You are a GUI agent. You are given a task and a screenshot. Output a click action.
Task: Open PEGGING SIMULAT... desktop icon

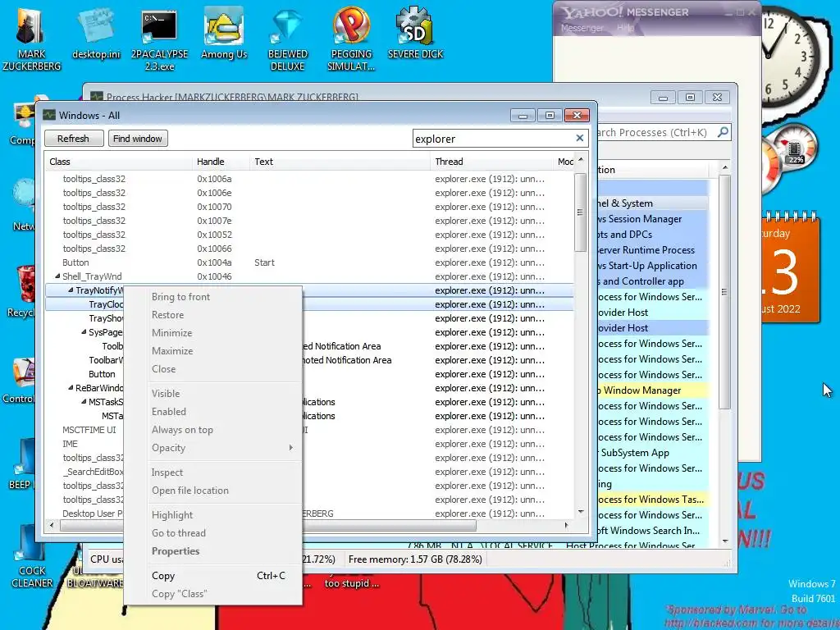[x=351, y=39]
